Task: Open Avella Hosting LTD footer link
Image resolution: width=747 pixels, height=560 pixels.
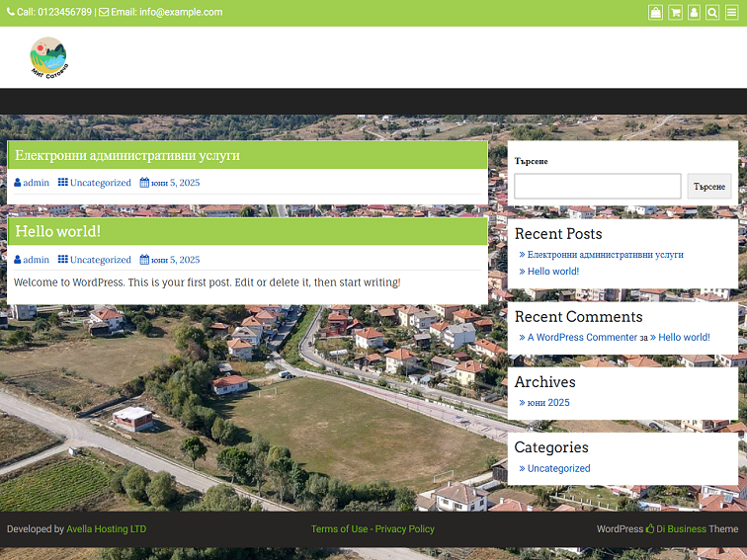Action: (x=106, y=529)
